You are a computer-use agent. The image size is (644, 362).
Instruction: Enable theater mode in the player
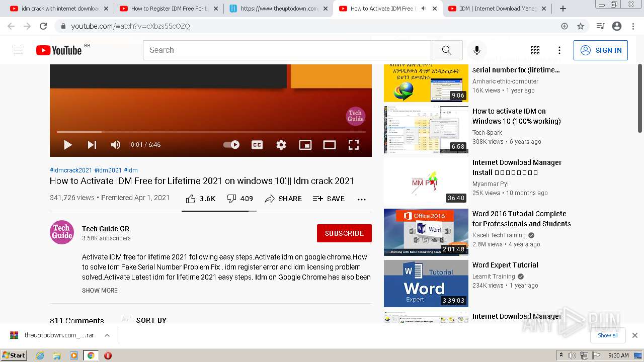(330, 145)
